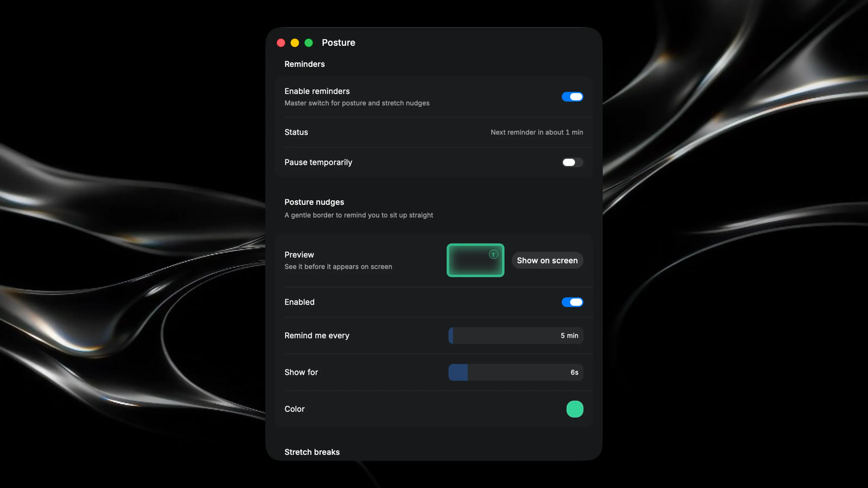868x488 pixels.
Task: Toggle Pause temporarily on
Action: (572, 162)
